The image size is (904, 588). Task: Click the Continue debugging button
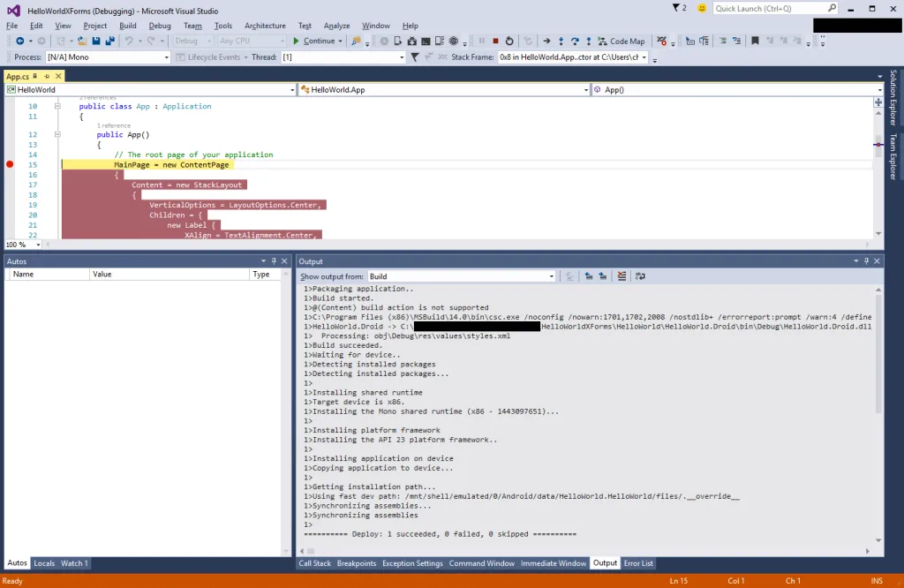313,41
